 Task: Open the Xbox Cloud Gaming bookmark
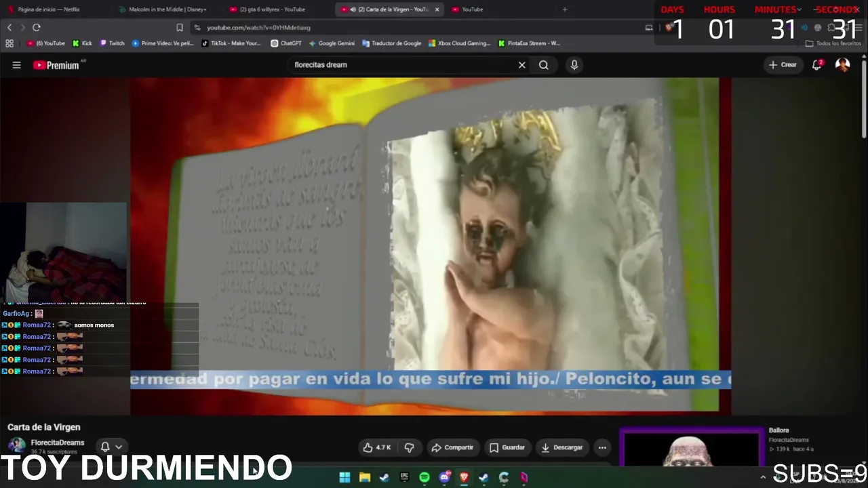tap(460, 43)
